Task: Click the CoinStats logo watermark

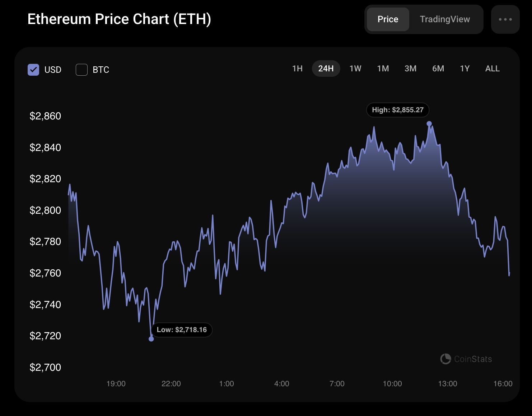Action: click(466, 359)
